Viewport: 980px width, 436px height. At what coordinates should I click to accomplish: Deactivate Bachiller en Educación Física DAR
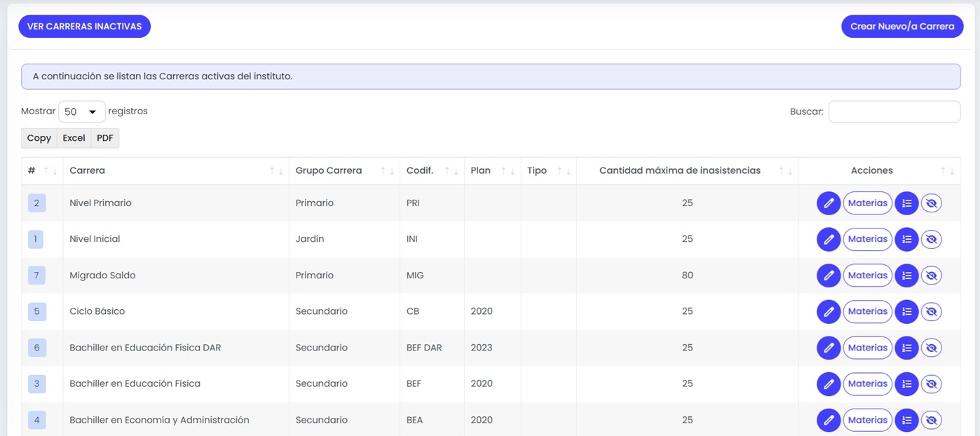click(x=931, y=348)
